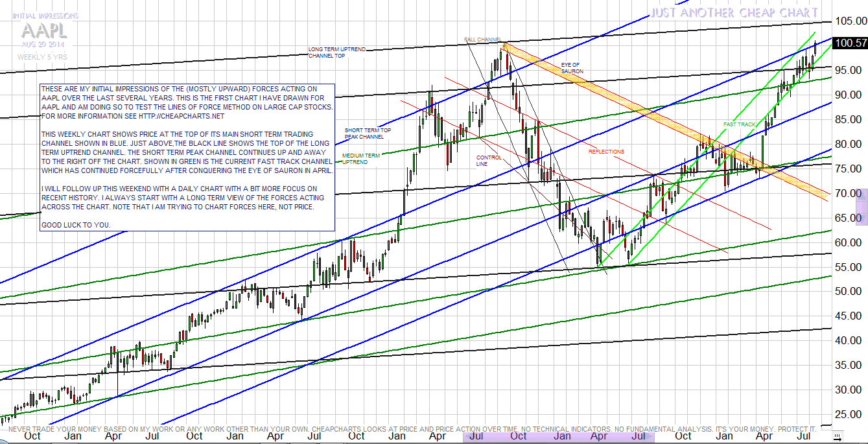
Task: Select the current price label 100.57
Action: coord(852,43)
